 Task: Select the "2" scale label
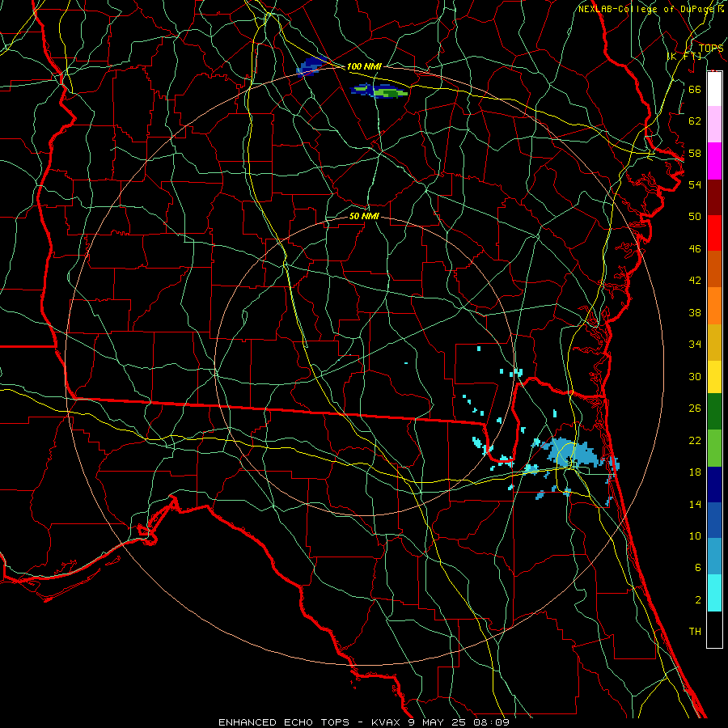tap(697, 600)
